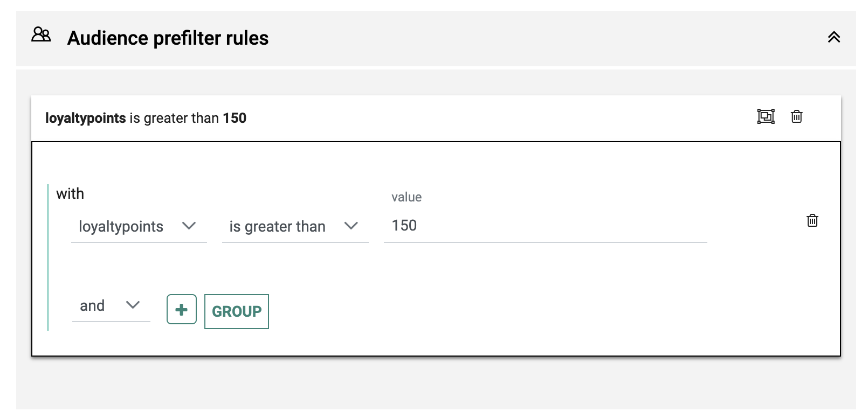Viewport: 868px width, 418px height.
Task: Click the "with" label
Action: pyautogui.click(x=70, y=194)
